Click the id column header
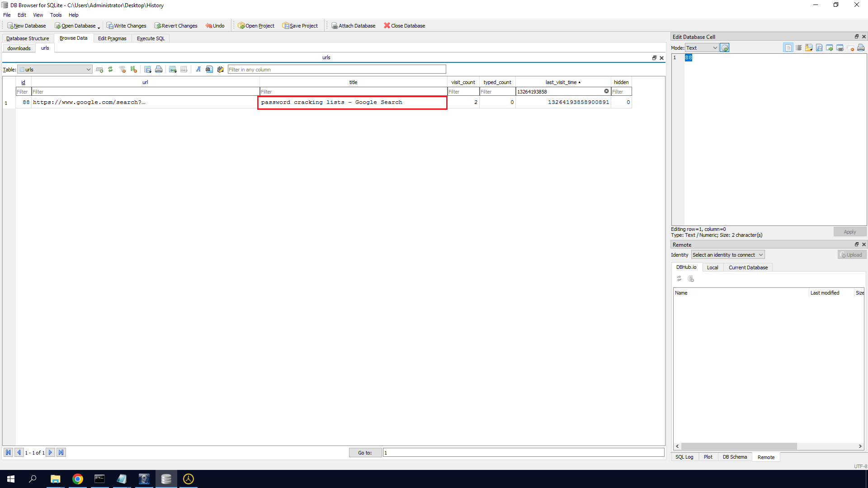This screenshot has height=488, width=868. (24, 82)
